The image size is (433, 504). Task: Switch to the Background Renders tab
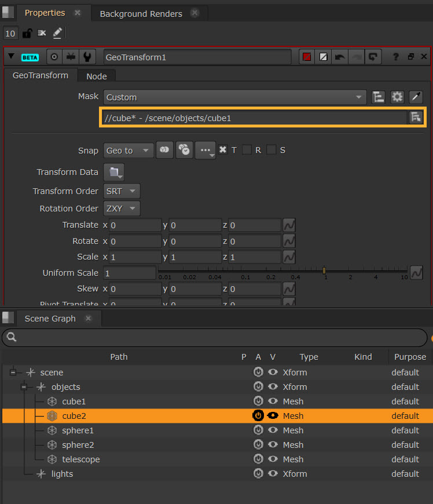point(141,13)
